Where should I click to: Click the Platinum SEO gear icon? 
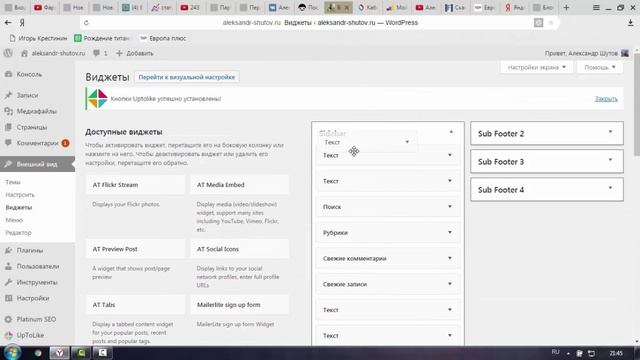8,319
